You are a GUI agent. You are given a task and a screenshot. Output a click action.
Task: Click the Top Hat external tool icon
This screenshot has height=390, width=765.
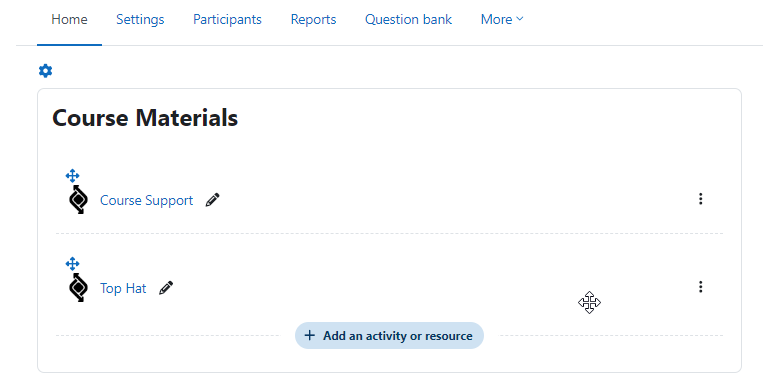[x=78, y=287]
